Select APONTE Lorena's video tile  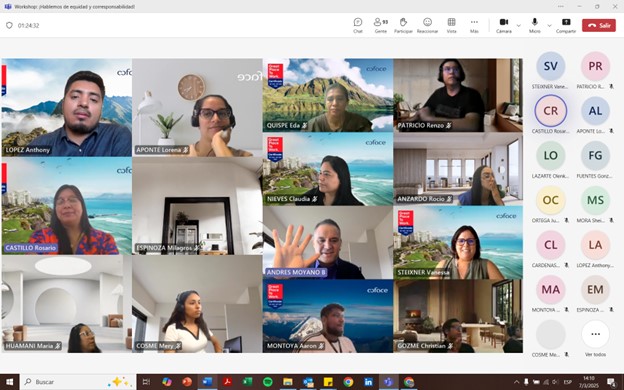tap(197, 107)
